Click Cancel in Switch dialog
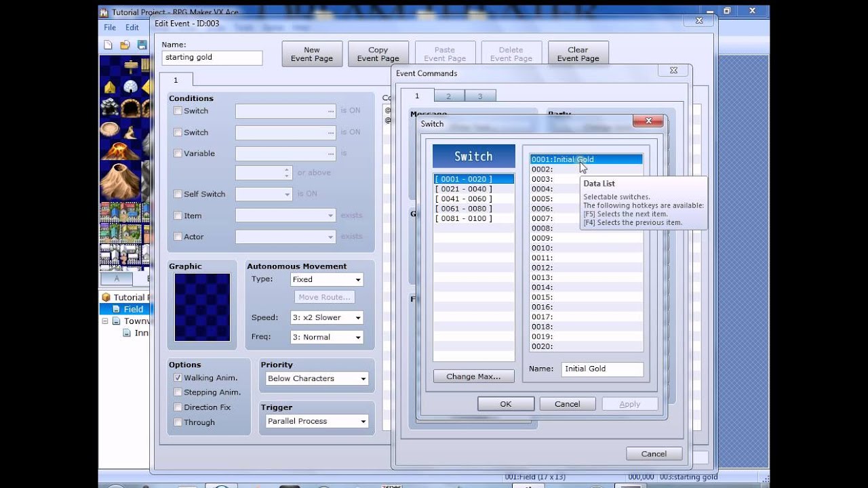The width and height of the screenshot is (868, 488). pyautogui.click(x=568, y=404)
